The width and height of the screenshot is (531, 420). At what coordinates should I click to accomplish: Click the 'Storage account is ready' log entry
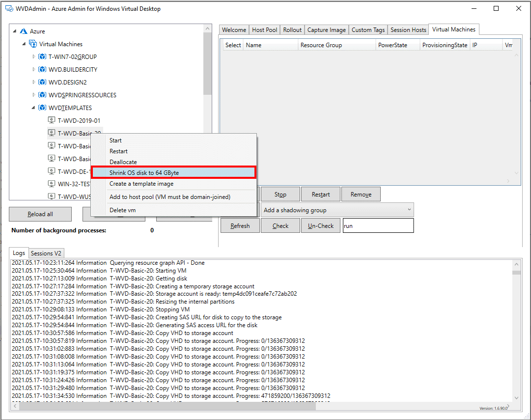click(154, 294)
